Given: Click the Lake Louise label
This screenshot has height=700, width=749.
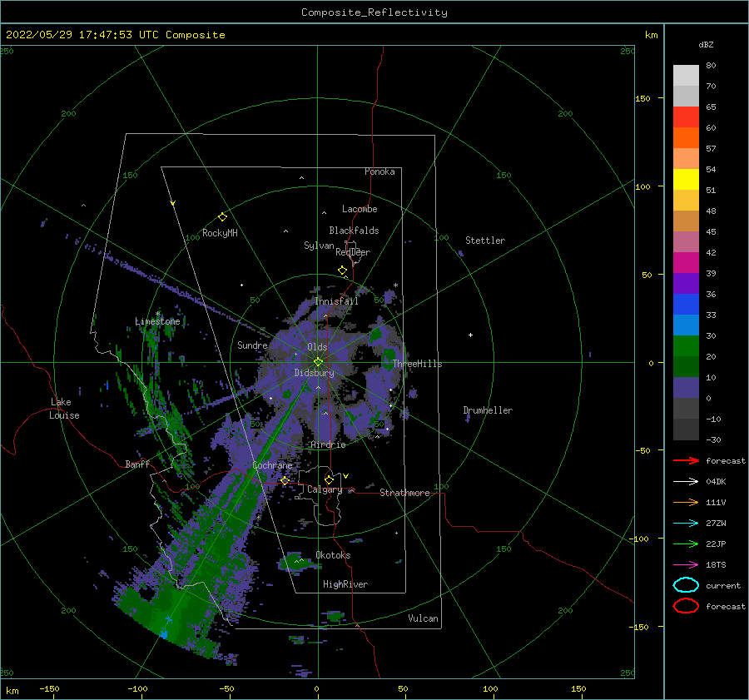Looking at the screenshot, I should click(x=64, y=409).
